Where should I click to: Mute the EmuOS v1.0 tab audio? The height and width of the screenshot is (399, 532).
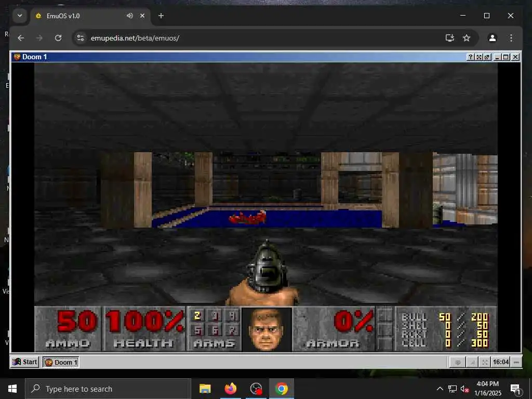click(129, 16)
